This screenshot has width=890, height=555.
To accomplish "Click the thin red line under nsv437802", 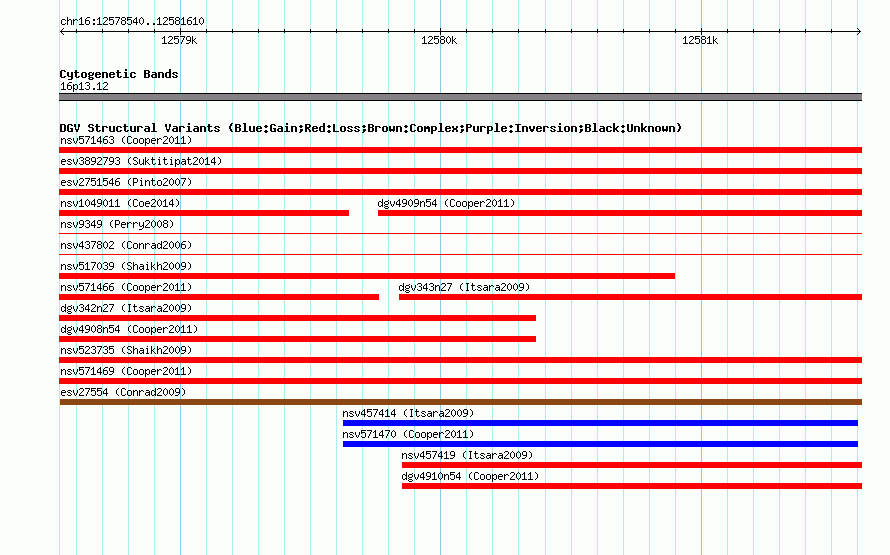I will 460,254.
